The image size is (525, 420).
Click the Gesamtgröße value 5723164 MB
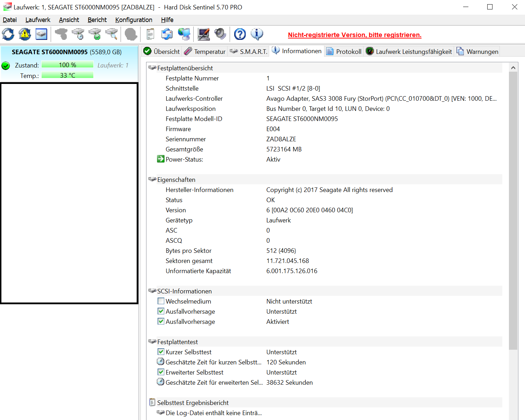[x=284, y=149]
